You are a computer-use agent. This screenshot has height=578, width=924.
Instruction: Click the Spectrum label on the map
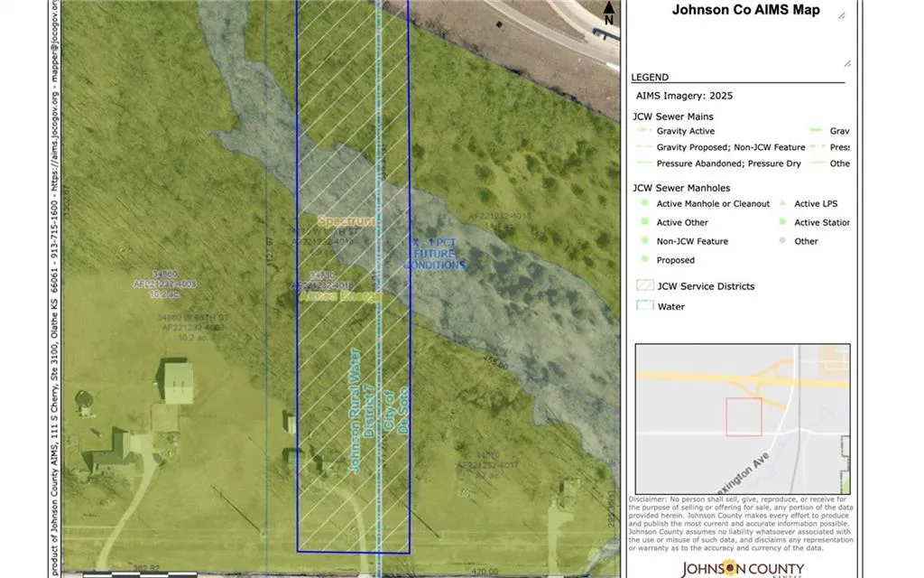click(346, 221)
